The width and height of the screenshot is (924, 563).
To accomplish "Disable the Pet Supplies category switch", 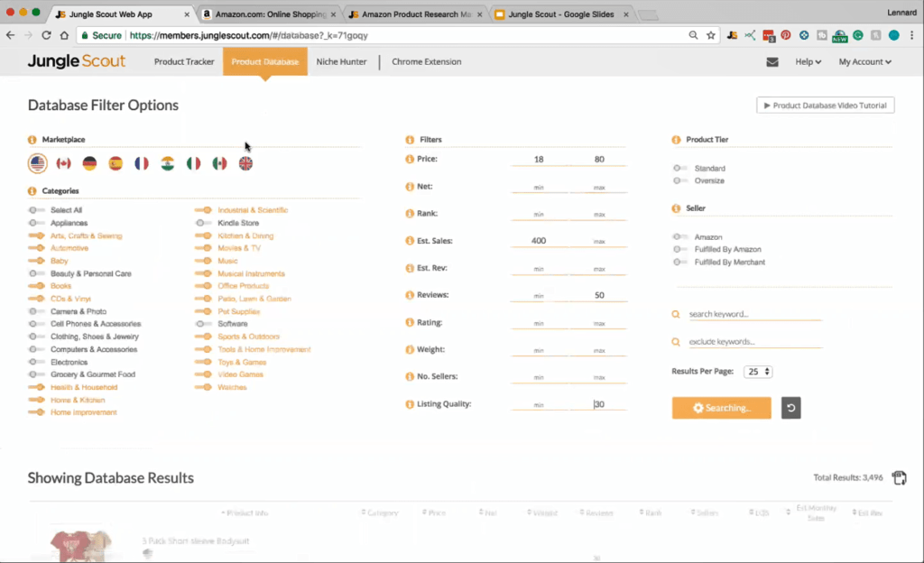I will [x=203, y=311].
